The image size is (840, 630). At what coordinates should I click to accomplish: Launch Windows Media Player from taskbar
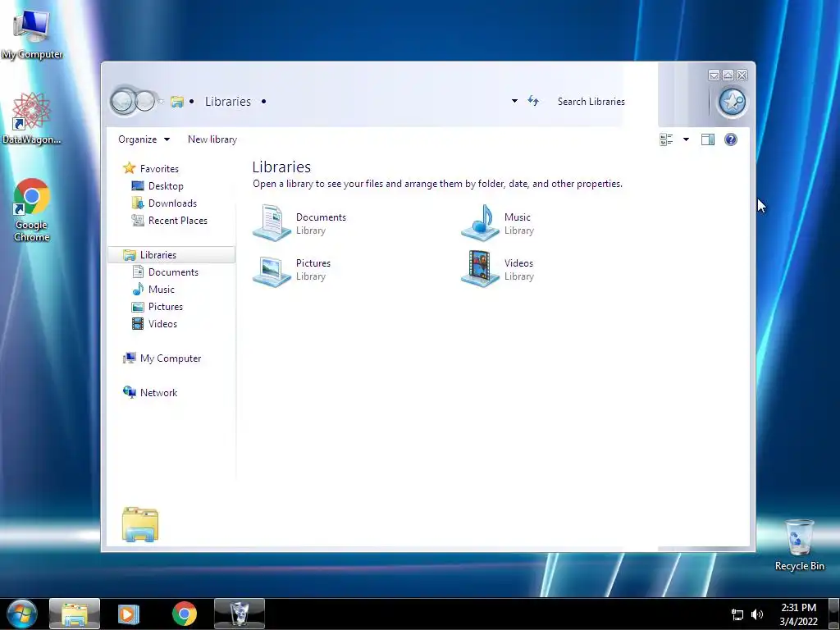click(x=128, y=614)
